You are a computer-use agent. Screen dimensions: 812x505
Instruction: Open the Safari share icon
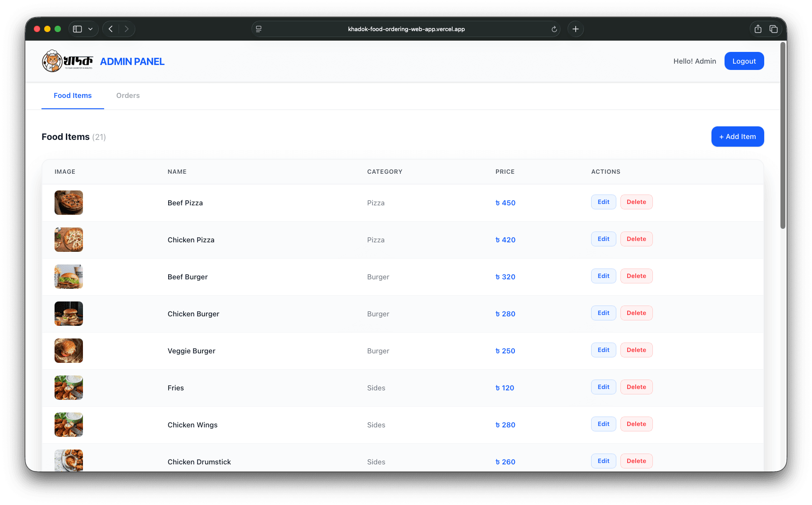pos(758,29)
